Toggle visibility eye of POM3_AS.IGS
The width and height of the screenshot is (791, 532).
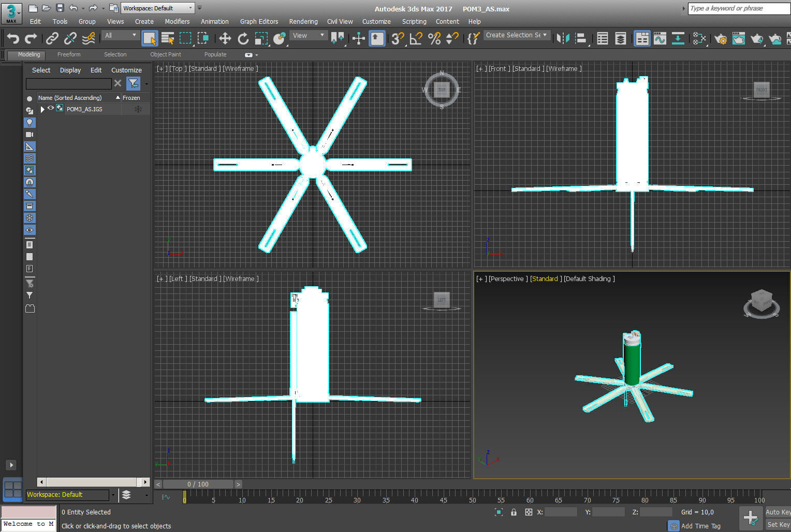click(x=51, y=109)
